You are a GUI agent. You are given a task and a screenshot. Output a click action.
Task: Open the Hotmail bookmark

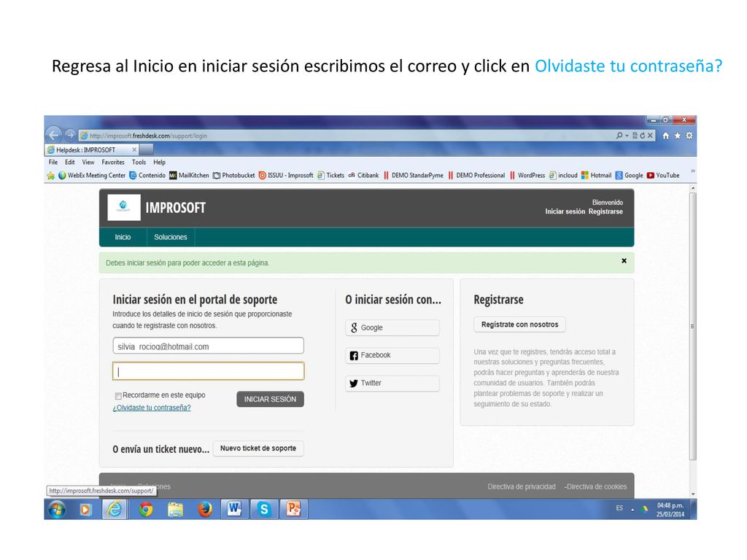coord(597,176)
